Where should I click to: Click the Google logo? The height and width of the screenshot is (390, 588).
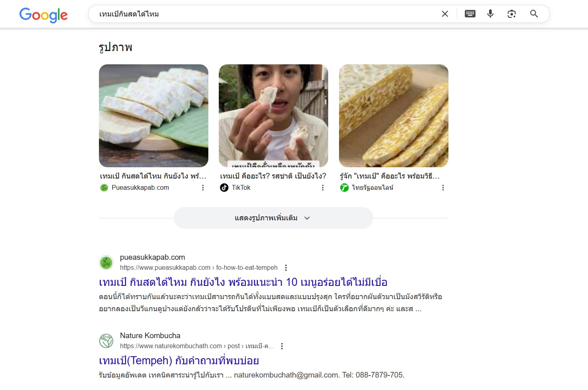43,15
